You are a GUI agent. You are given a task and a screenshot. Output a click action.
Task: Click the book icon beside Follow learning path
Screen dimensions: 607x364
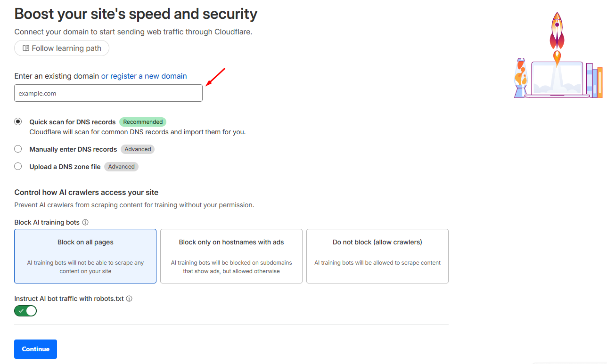tap(26, 48)
